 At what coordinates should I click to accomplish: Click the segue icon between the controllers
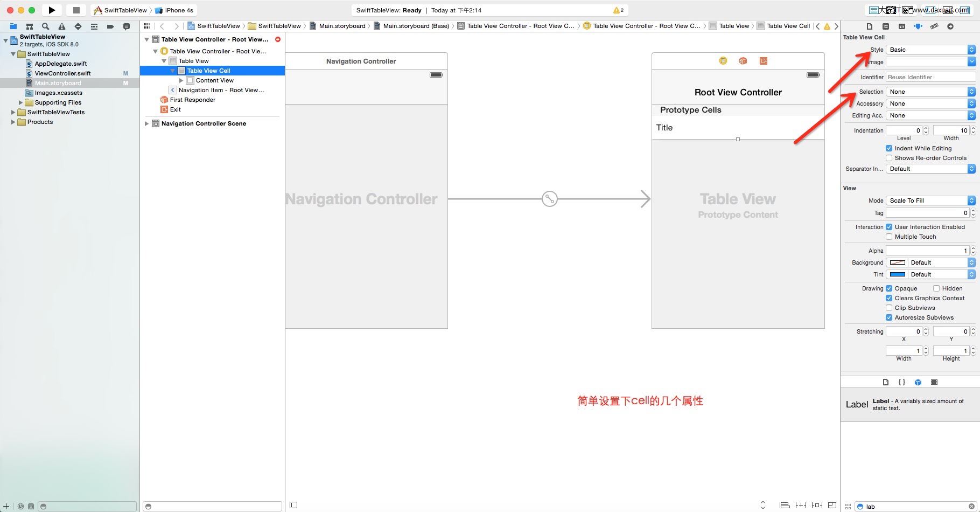(x=549, y=199)
